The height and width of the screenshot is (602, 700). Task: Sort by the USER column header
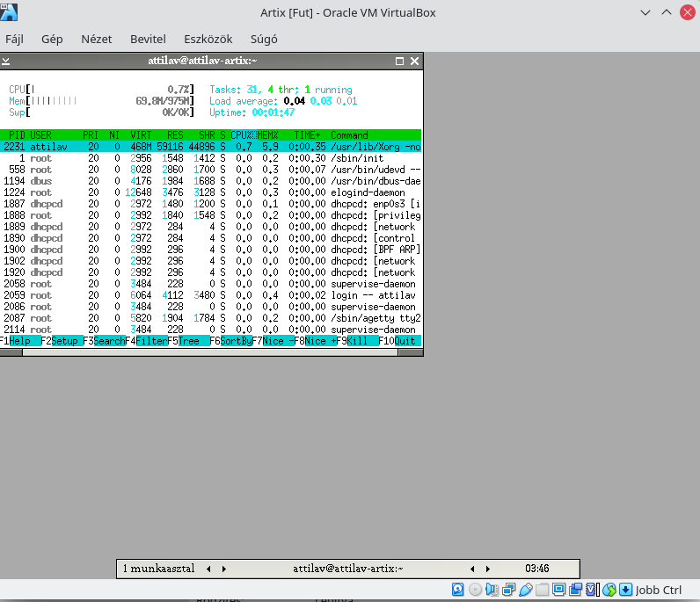coord(40,135)
